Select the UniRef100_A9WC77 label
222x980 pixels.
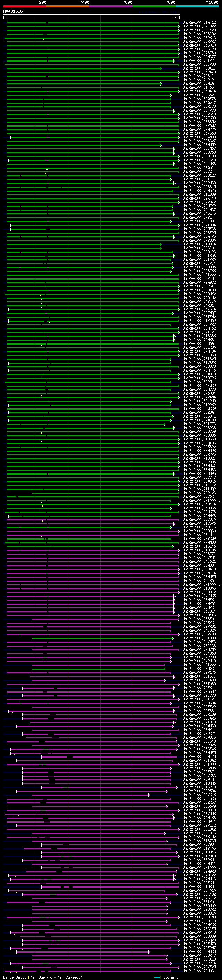[199, 57]
